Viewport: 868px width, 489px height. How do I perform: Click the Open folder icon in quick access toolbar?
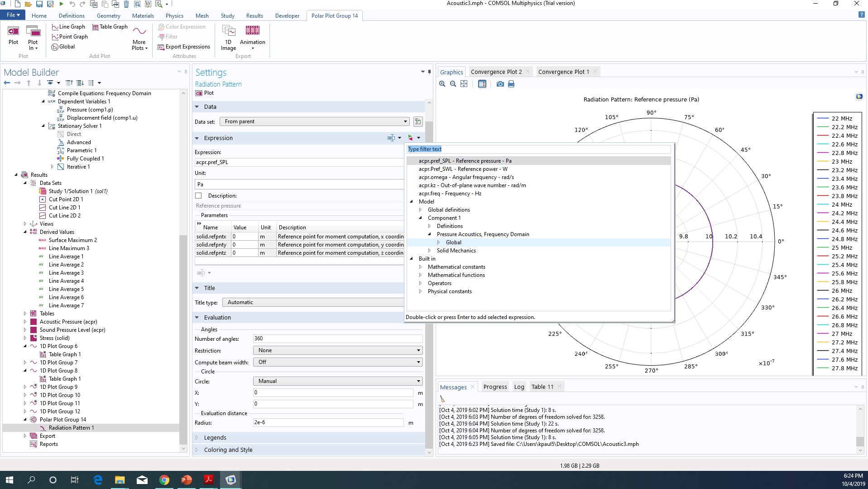click(28, 4)
